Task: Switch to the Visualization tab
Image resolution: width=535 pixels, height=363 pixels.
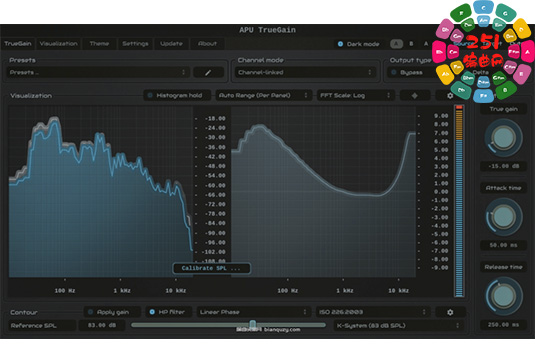Action: pos(59,44)
